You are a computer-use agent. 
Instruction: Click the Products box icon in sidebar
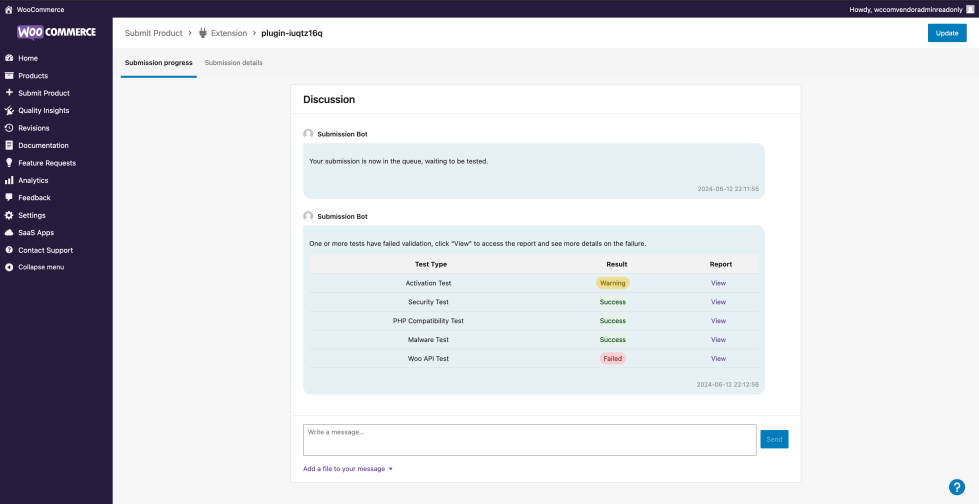(9, 76)
